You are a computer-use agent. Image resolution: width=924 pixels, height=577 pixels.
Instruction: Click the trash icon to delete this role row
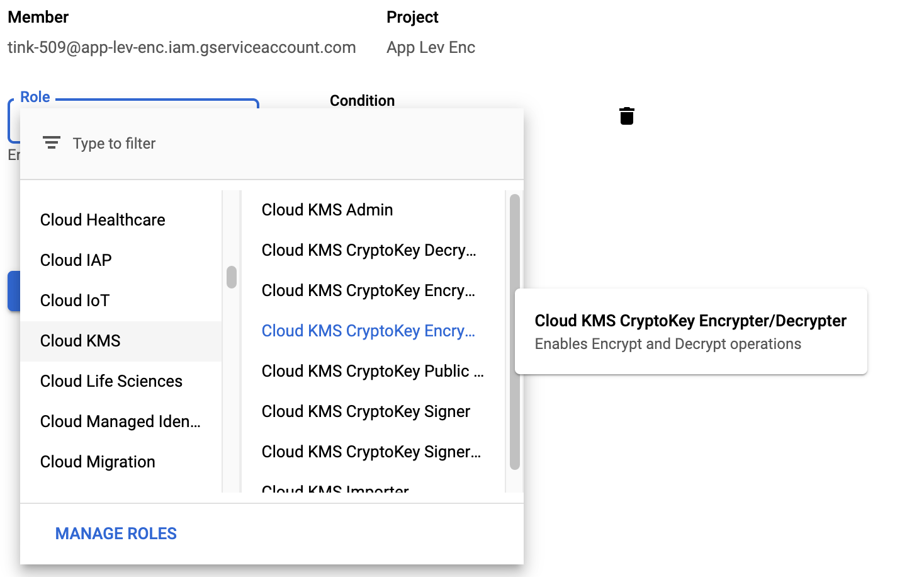tap(626, 116)
